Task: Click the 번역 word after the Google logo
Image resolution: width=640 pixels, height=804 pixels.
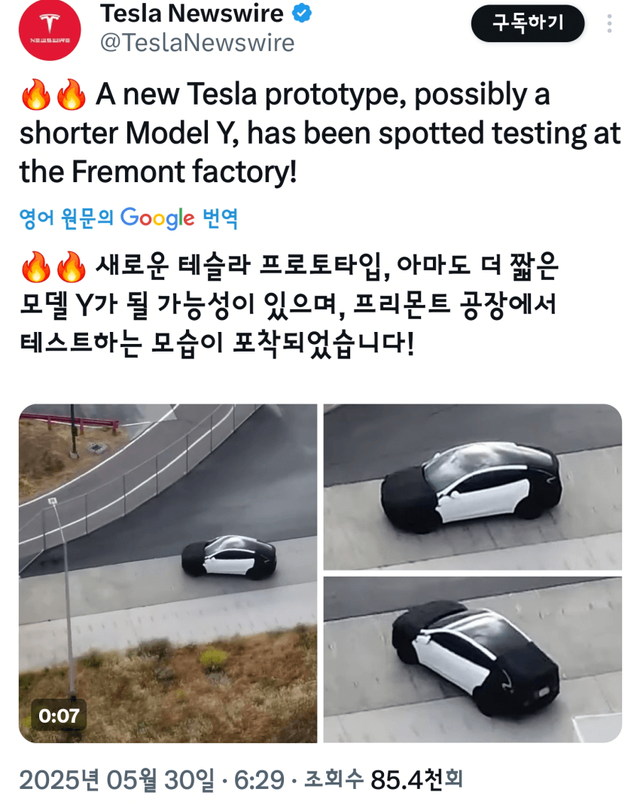Action: [220, 218]
